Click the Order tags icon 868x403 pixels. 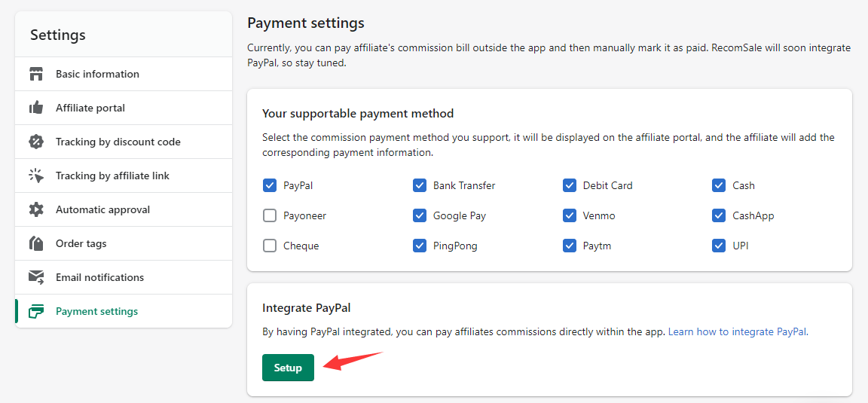pos(36,243)
